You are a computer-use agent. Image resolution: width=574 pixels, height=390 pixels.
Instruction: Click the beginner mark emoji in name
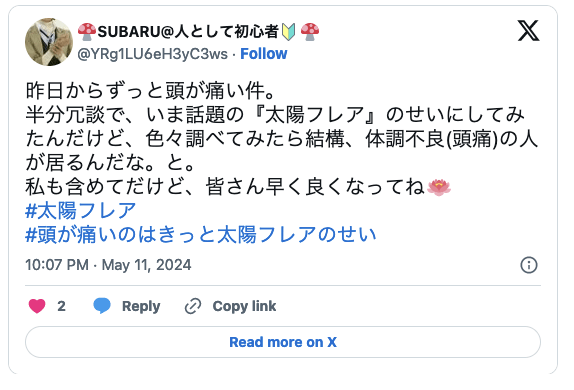[x=288, y=32]
